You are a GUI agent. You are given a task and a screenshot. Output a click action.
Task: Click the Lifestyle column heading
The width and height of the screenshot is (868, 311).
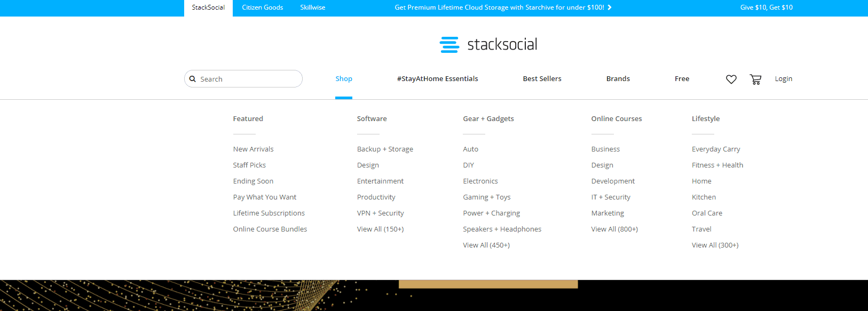[706, 118]
